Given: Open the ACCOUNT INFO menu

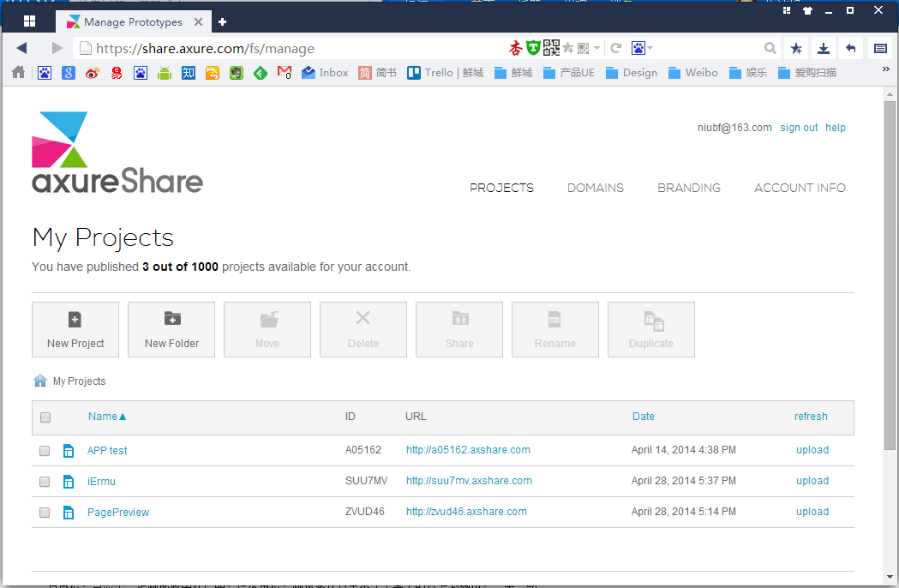Looking at the screenshot, I should (799, 188).
